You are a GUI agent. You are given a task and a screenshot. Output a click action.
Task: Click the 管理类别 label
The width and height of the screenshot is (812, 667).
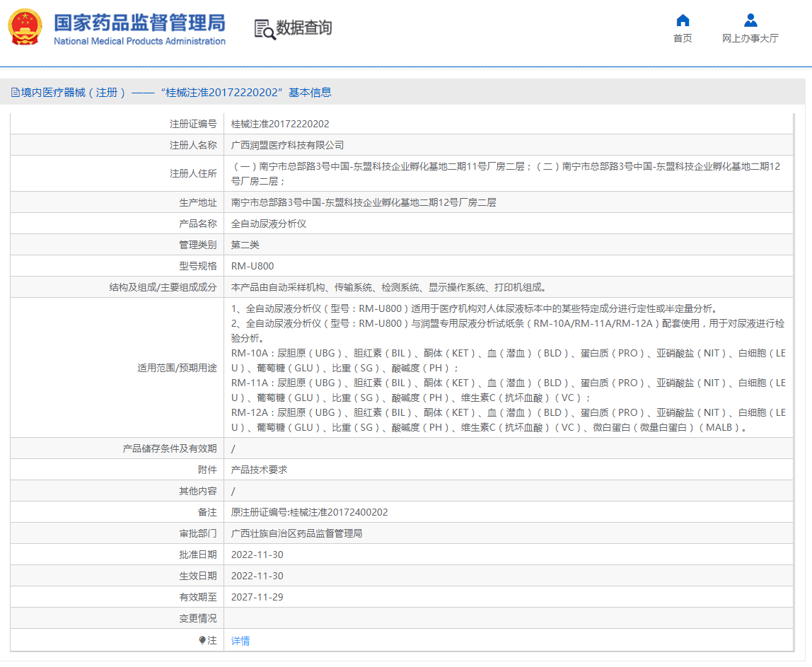[x=198, y=245]
